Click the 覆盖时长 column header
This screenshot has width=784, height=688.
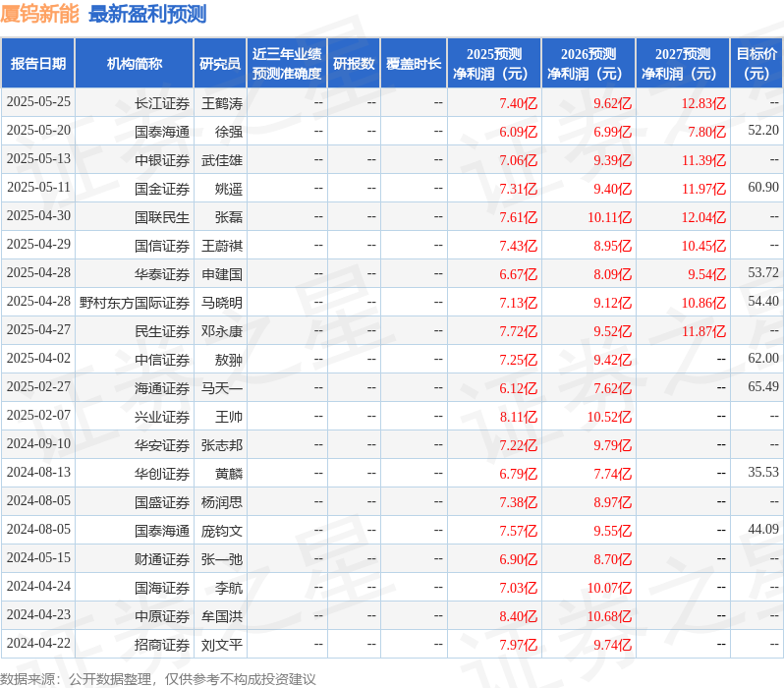414,64
